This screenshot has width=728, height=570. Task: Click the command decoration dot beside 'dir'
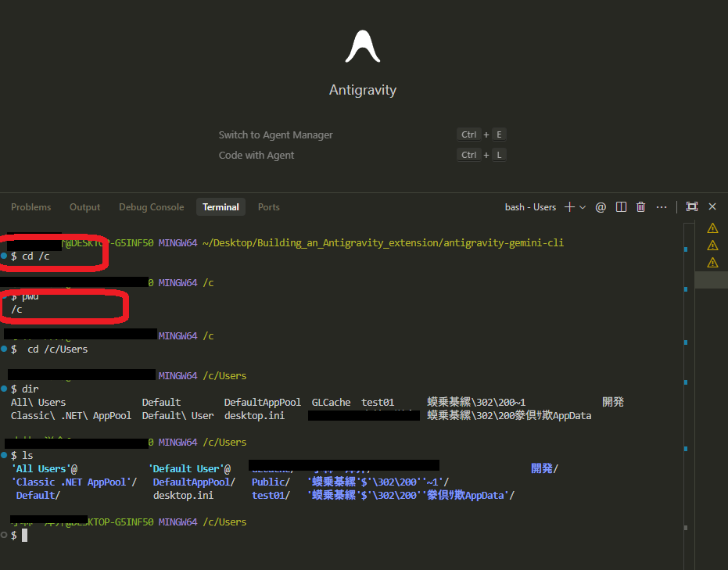pos(5,389)
